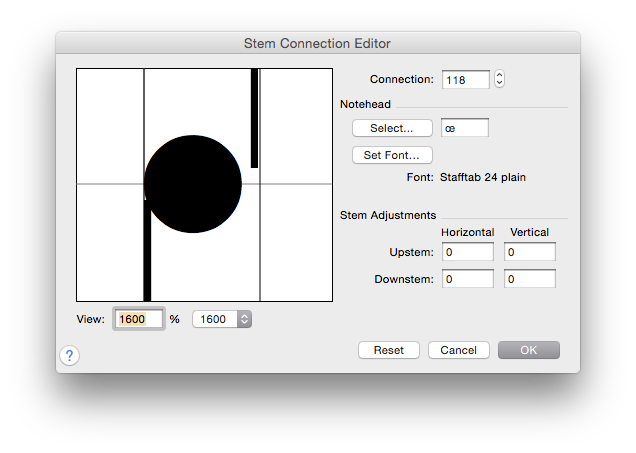Screen dimensions: 636x453
Task: Click the View percentage text field
Action: (139, 319)
